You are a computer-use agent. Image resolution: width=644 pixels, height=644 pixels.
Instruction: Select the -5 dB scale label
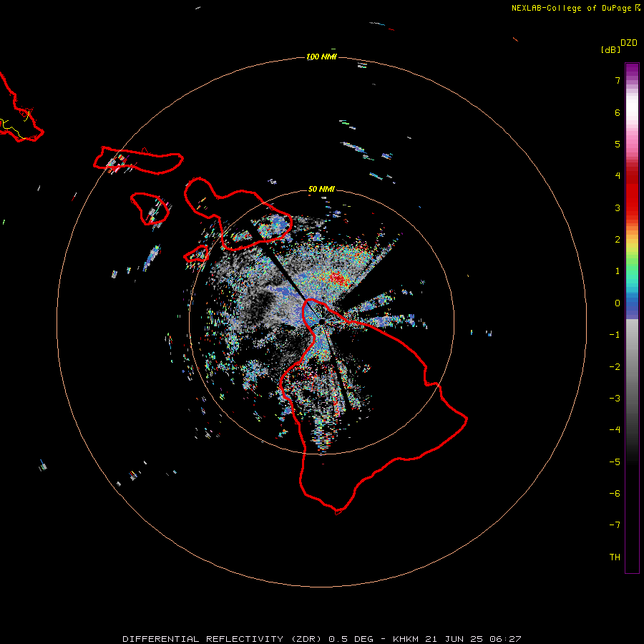tap(615, 462)
